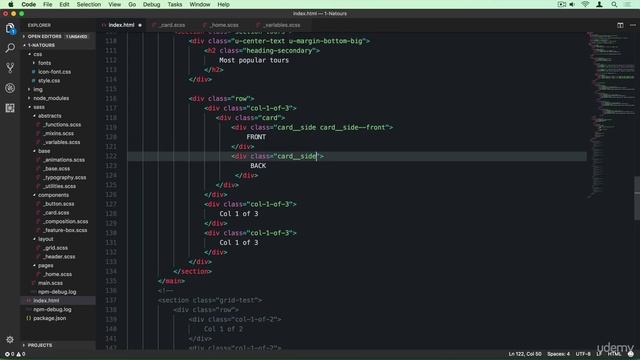Click the Ln 122, Col 50 status entry
The image size is (640, 360).
click(525, 354)
